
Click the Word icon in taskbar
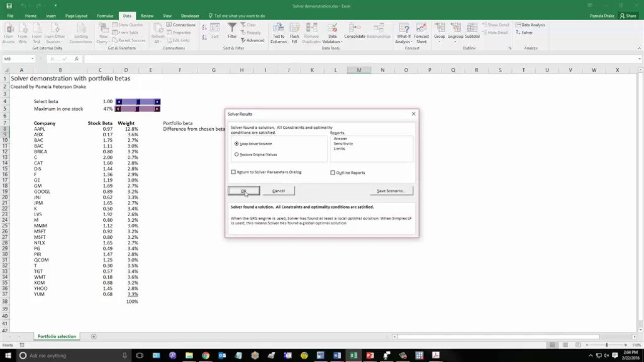[x=337, y=355]
